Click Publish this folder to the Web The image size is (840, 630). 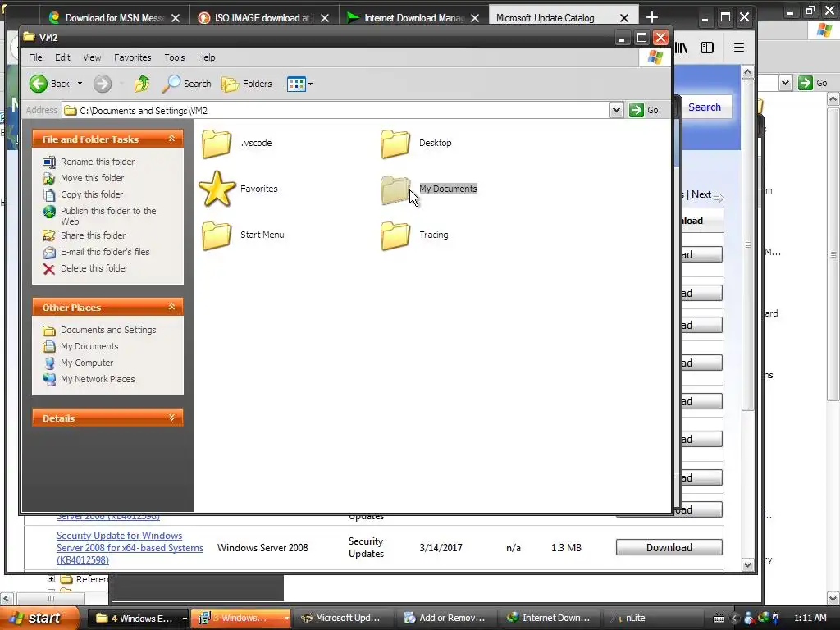(x=108, y=216)
